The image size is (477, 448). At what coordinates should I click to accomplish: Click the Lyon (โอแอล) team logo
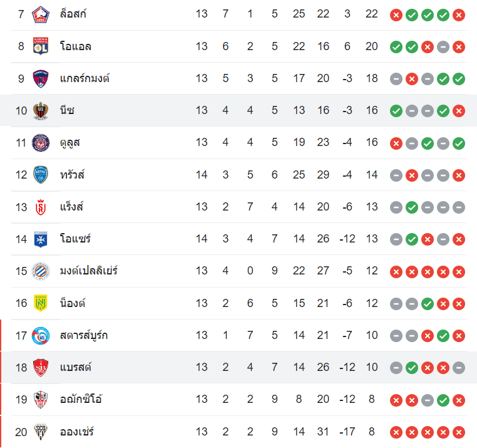pyautogui.click(x=41, y=46)
